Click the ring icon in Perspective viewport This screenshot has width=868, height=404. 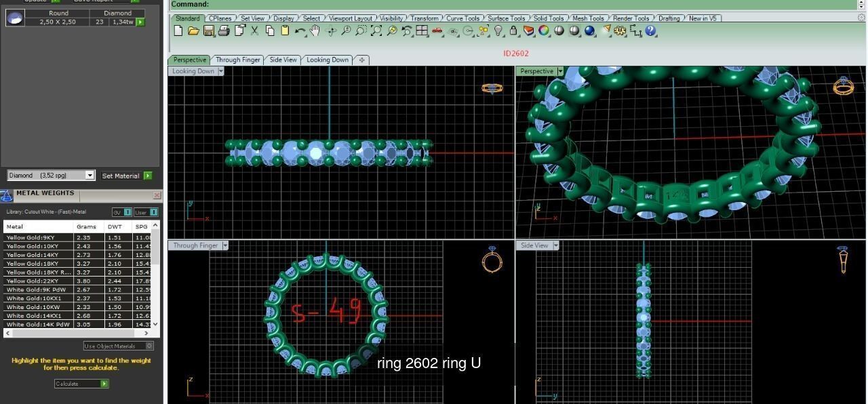pyautogui.click(x=843, y=85)
